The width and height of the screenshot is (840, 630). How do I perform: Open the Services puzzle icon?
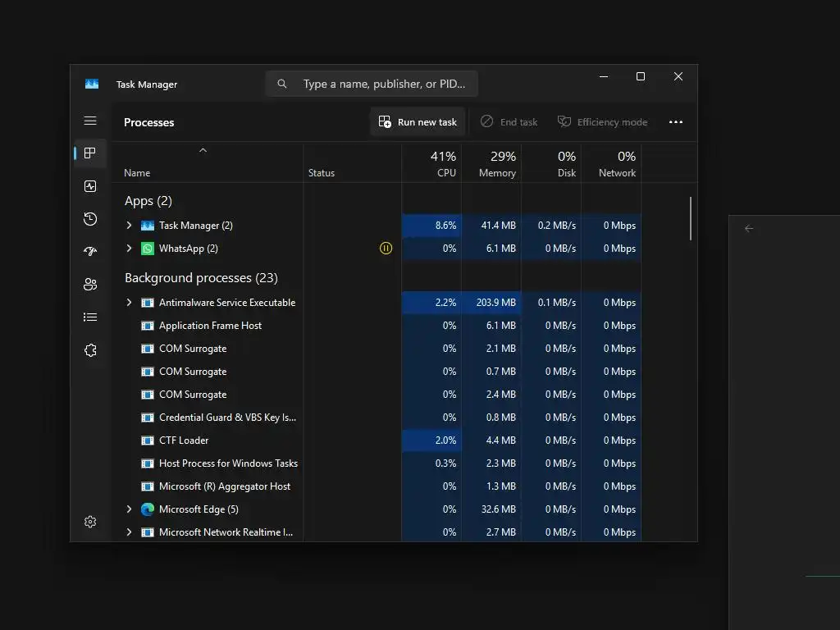(x=90, y=350)
